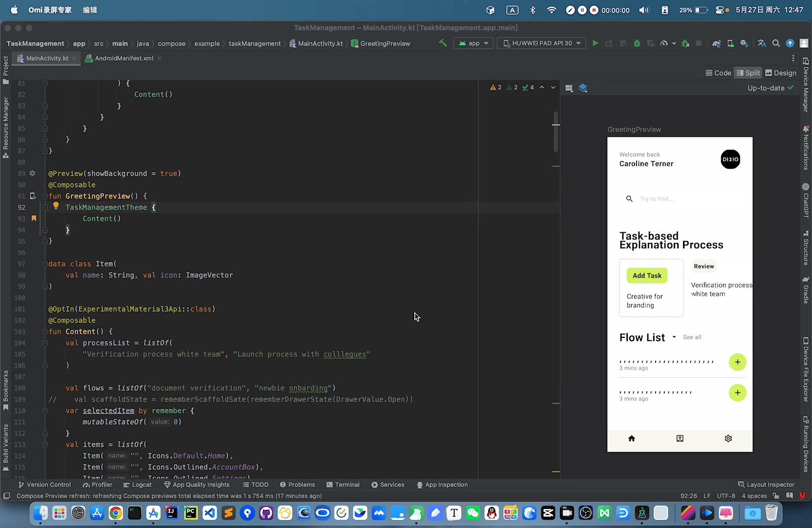812x528 pixels.
Task: Click the See all link in preview
Action: coord(692,337)
